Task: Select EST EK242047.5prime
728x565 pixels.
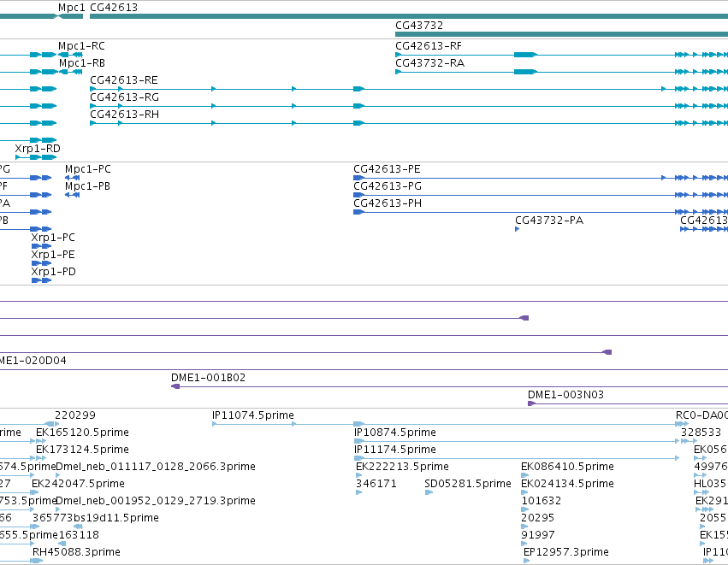Action: 78,484
